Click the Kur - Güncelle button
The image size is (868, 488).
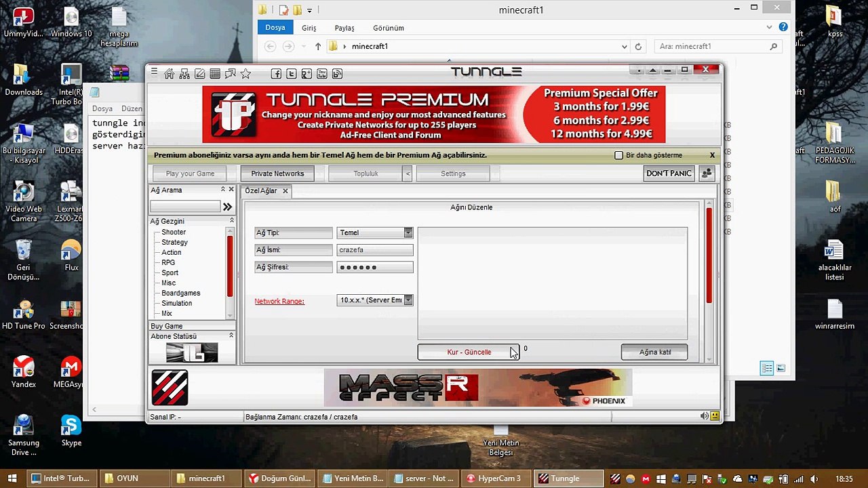(x=469, y=352)
